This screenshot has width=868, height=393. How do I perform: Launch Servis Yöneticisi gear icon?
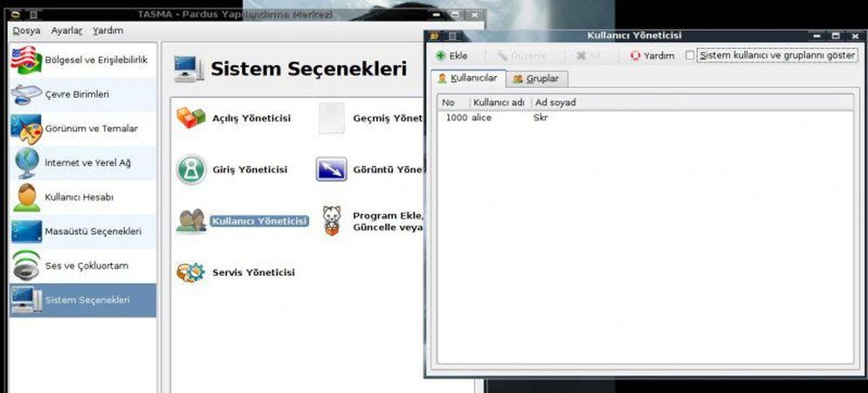(190, 272)
